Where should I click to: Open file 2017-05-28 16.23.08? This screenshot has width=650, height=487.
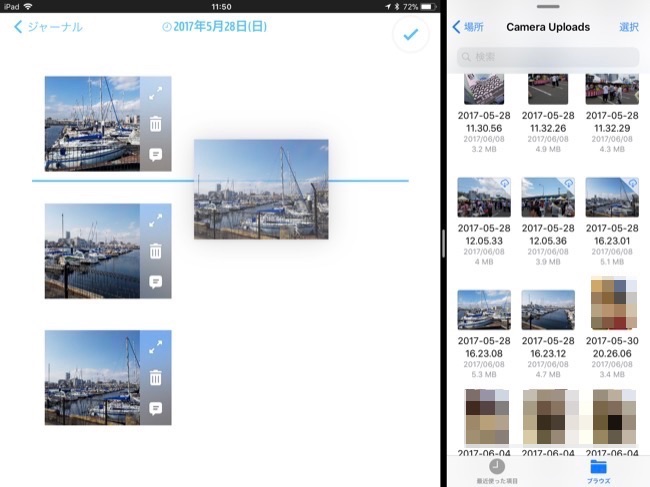pyautogui.click(x=484, y=310)
